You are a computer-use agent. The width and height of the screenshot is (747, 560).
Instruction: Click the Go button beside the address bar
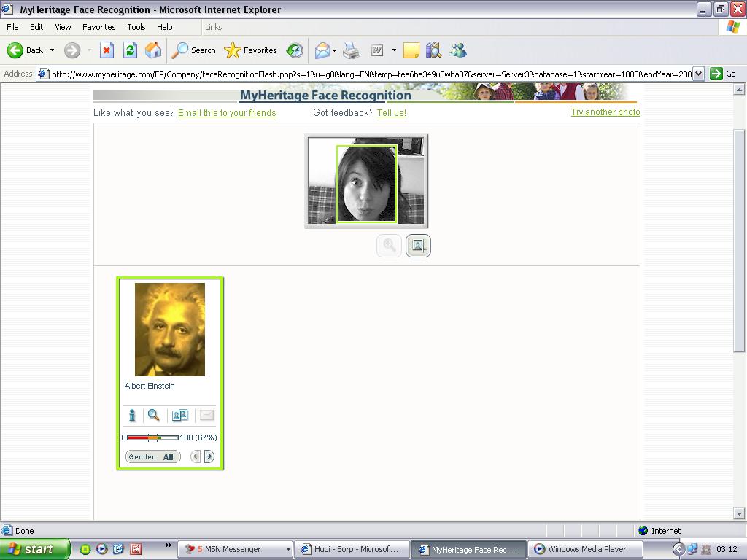click(723, 74)
